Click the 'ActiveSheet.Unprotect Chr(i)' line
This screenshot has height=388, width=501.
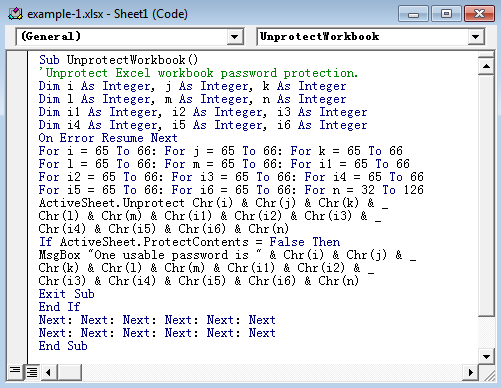click(213, 203)
